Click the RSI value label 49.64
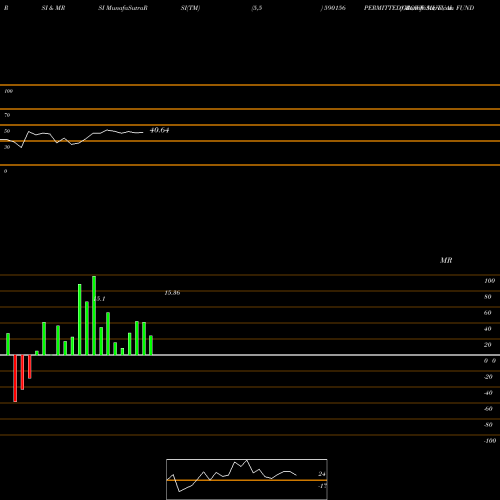The height and width of the screenshot is (500, 500). 159,130
